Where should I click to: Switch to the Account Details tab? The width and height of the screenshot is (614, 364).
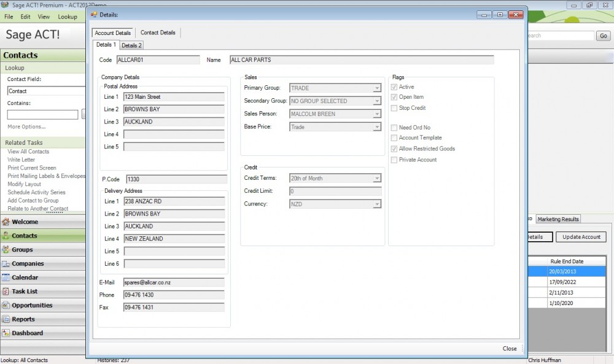tap(113, 33)
